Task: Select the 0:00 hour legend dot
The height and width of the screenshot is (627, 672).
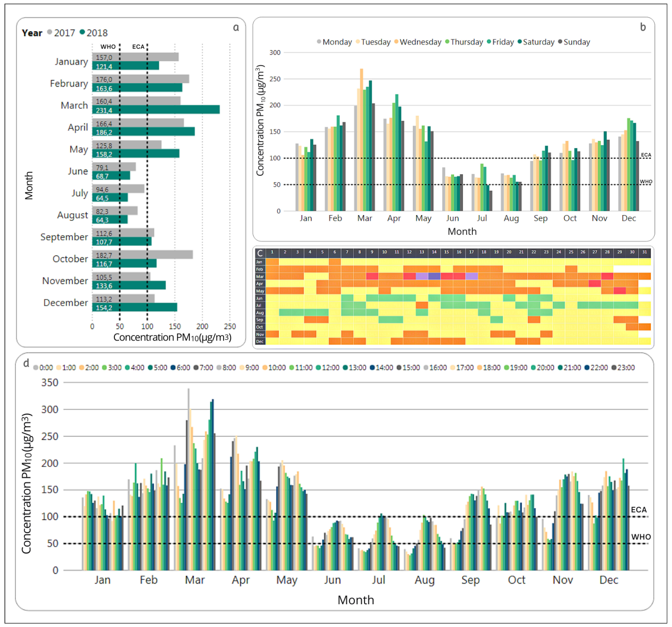Action: point(35,367)
